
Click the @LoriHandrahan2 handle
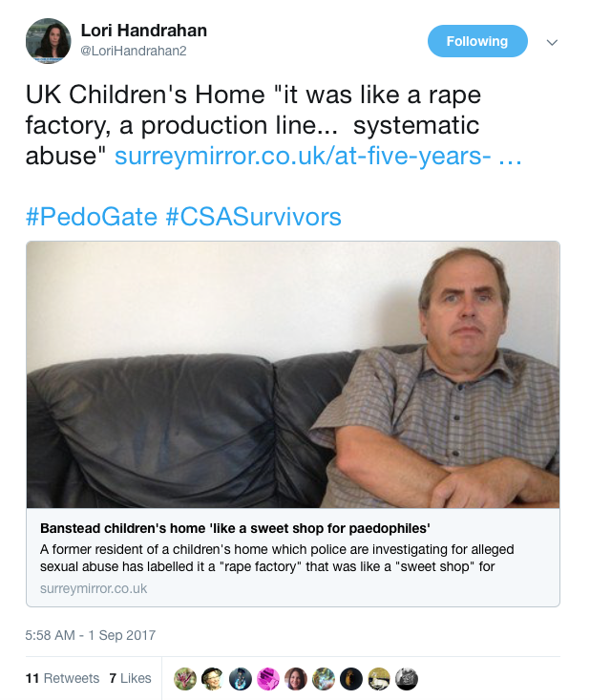tap(133, 52)
